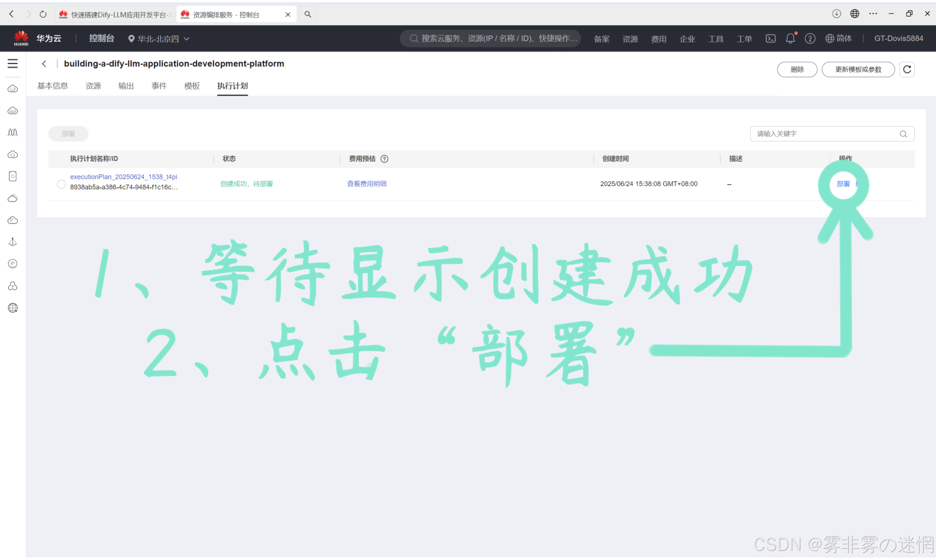Click the refresh button beside 更新模板或参数

click(x=907, y=70)
